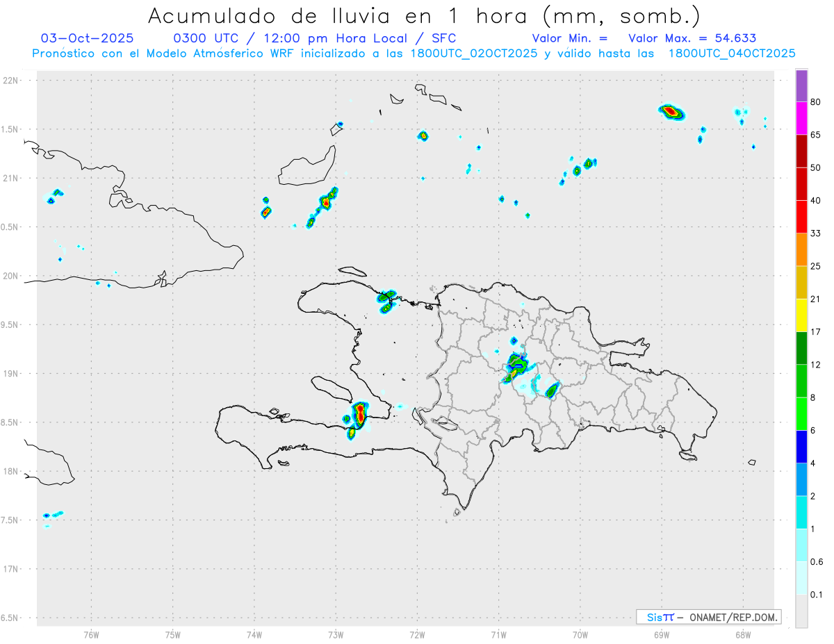Select the date text '03-Oct-2025'
Image resolution: width=834 pixels, height=644 pixels.
[x=88, y=38]
